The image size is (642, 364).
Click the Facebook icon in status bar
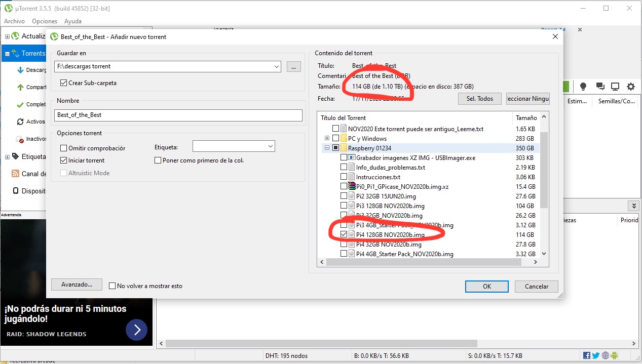click(x=587, y=356)
